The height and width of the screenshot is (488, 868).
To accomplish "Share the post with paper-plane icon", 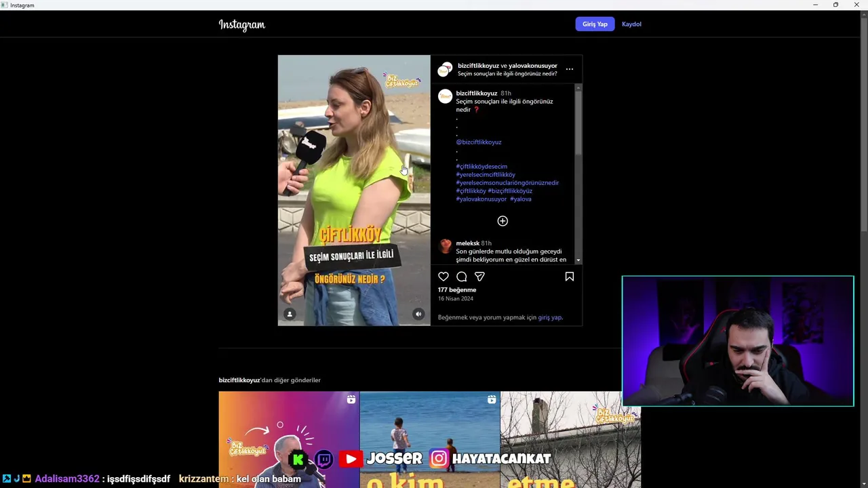I will pos(479,277).
